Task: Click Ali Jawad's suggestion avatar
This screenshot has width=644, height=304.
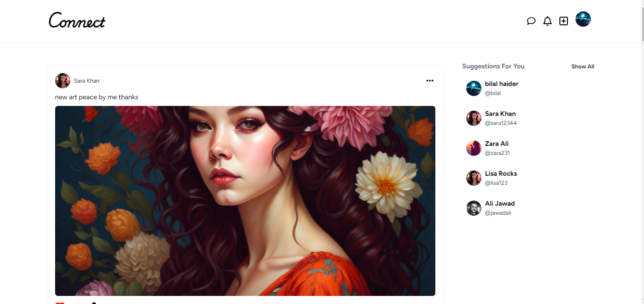Action: (x=474, y=208)
